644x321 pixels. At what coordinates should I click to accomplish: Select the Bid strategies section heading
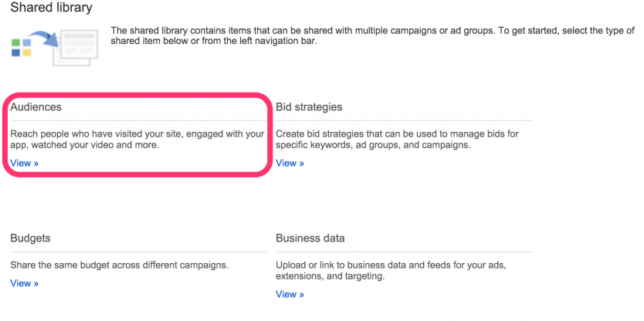[309, 107]
